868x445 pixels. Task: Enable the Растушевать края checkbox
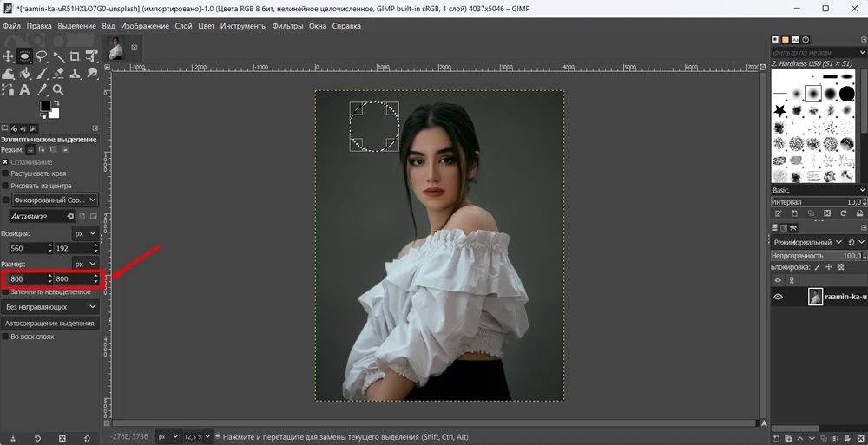pos(5,173)
